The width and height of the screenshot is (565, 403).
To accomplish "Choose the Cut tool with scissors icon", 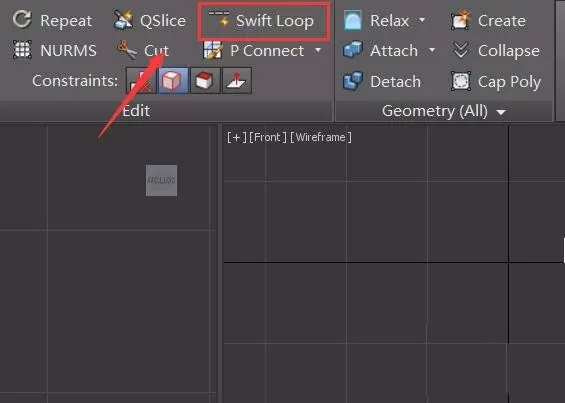I will point(143,50).
